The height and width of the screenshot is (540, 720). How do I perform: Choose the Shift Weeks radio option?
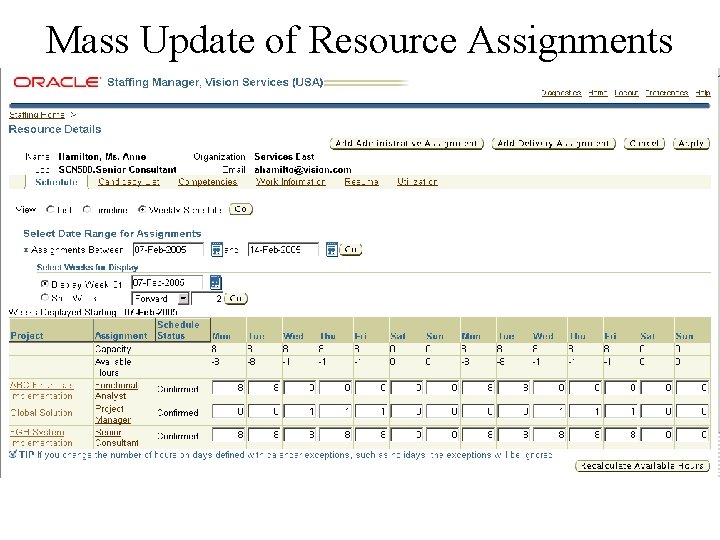(x=44, y=298)
